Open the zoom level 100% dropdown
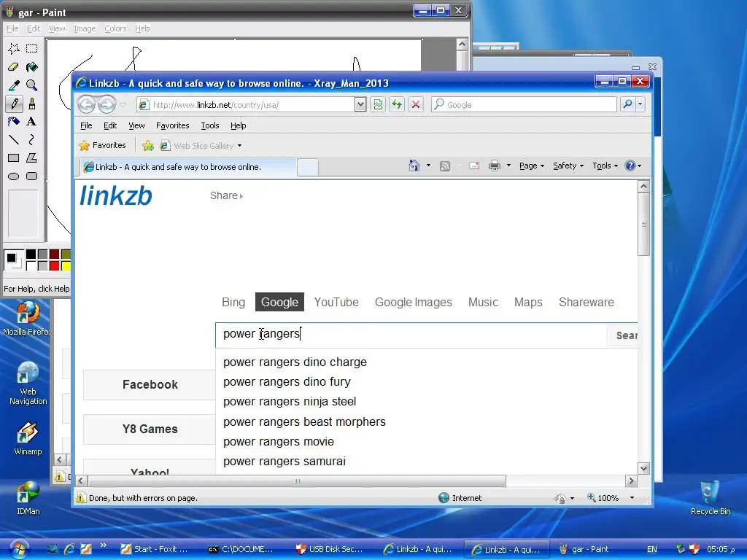Image resolution: width=747 pixels, height=560 pixels. point(632,498)
